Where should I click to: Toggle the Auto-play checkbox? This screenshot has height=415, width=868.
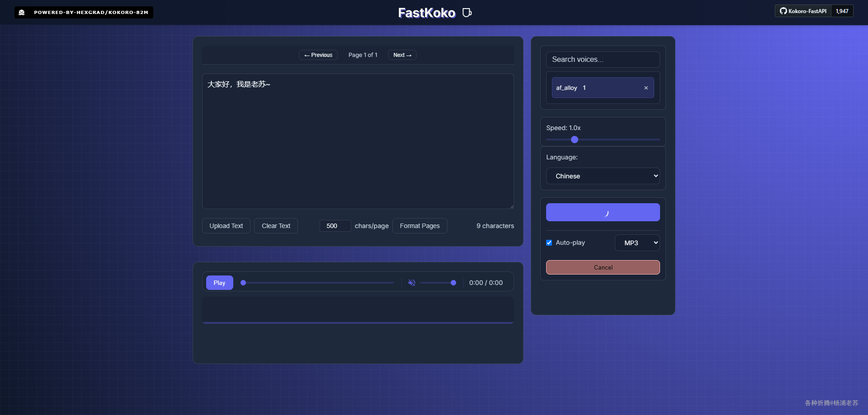549,243
